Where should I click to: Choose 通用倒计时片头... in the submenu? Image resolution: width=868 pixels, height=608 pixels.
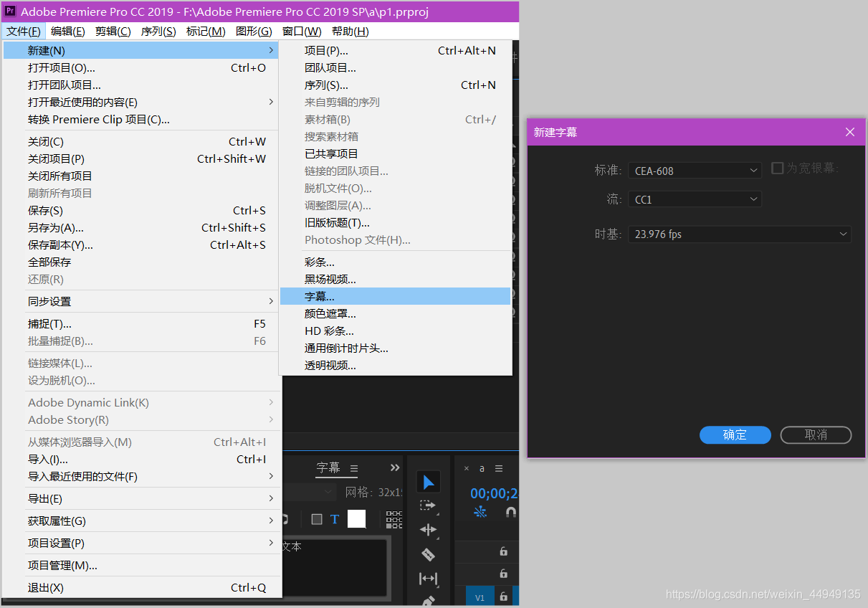click(396, 348)
